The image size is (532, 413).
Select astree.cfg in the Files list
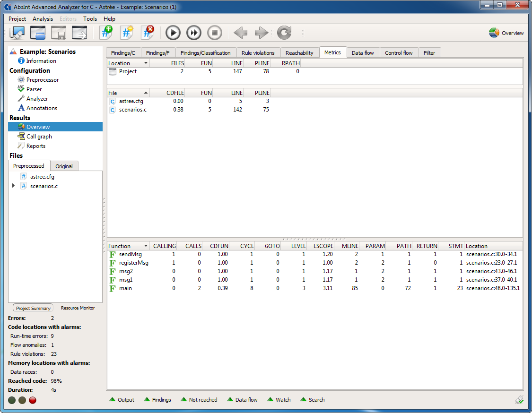pos(42,177)
